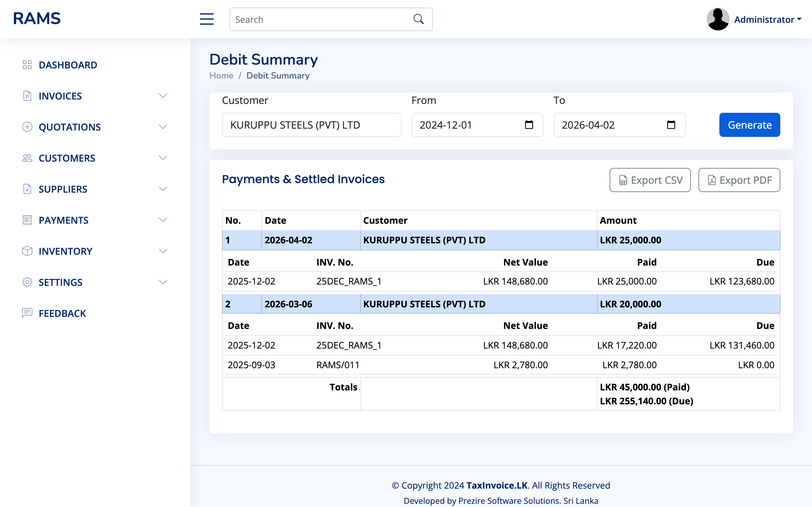Toggle the hamburger sidebar menu
812x507 pixels.
[x=206, y=19]
